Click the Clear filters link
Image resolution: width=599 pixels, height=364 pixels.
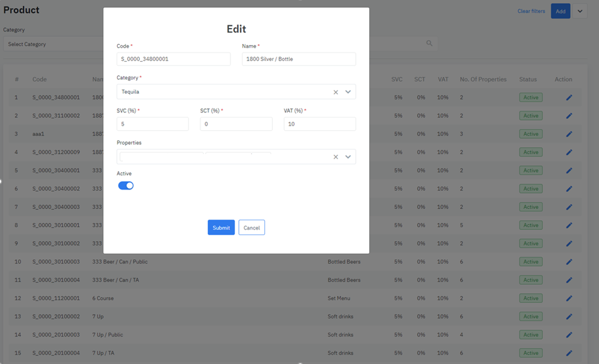(531, 11)
